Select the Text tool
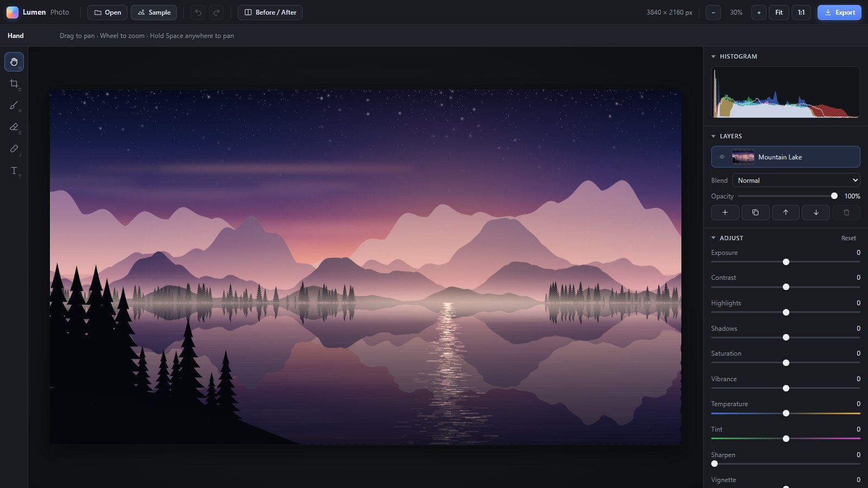The width and height of the screenshot is (868, 488). click(14, 170)
